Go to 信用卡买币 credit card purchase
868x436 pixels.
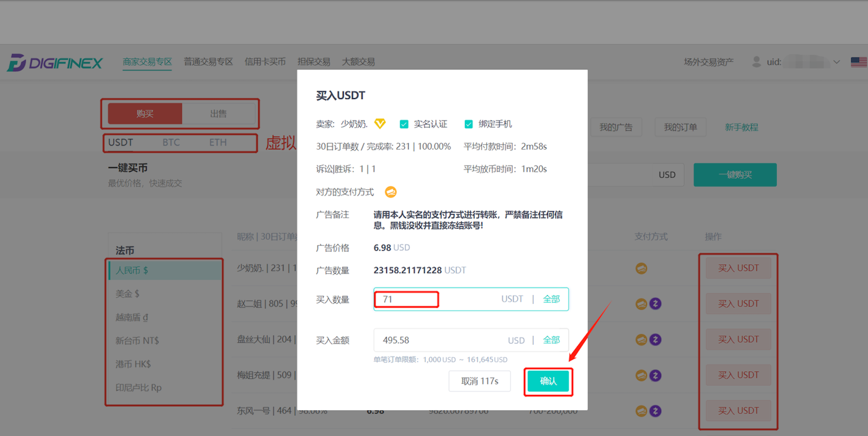[x=265, y=62]
